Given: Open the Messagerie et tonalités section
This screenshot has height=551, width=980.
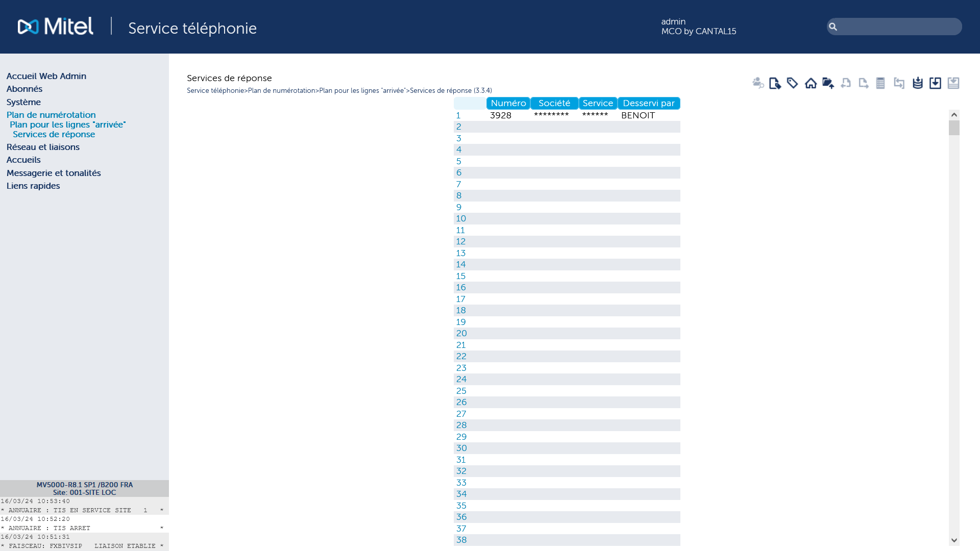Looking at the screenshot, I should click(54, 173).
